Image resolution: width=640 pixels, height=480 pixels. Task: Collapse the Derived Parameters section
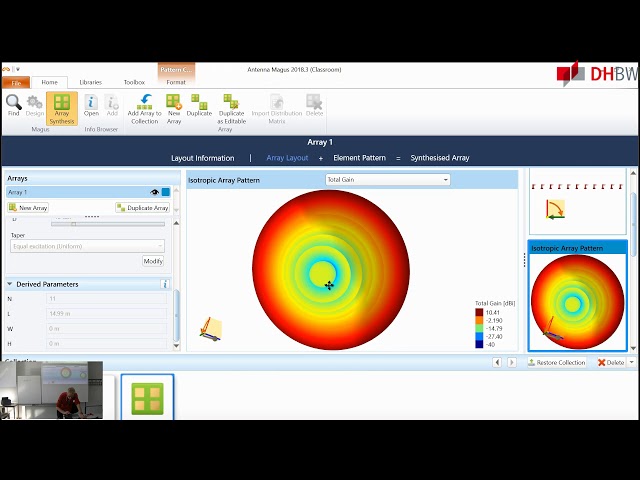10,284
